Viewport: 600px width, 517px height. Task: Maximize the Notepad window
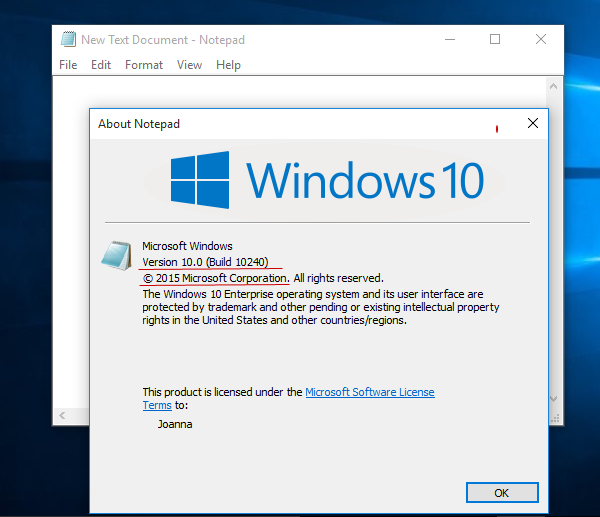(x=495, y=39)
